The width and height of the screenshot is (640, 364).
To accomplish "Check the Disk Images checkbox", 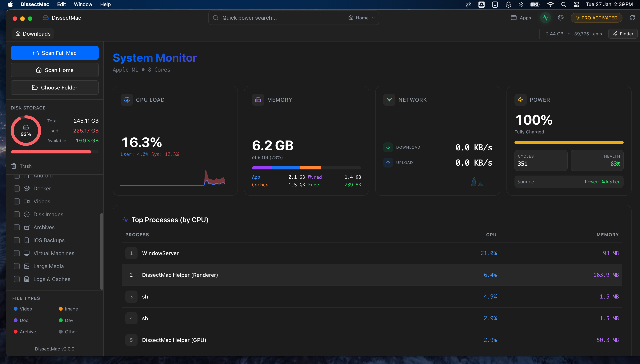I will click(x=17, y=214).
